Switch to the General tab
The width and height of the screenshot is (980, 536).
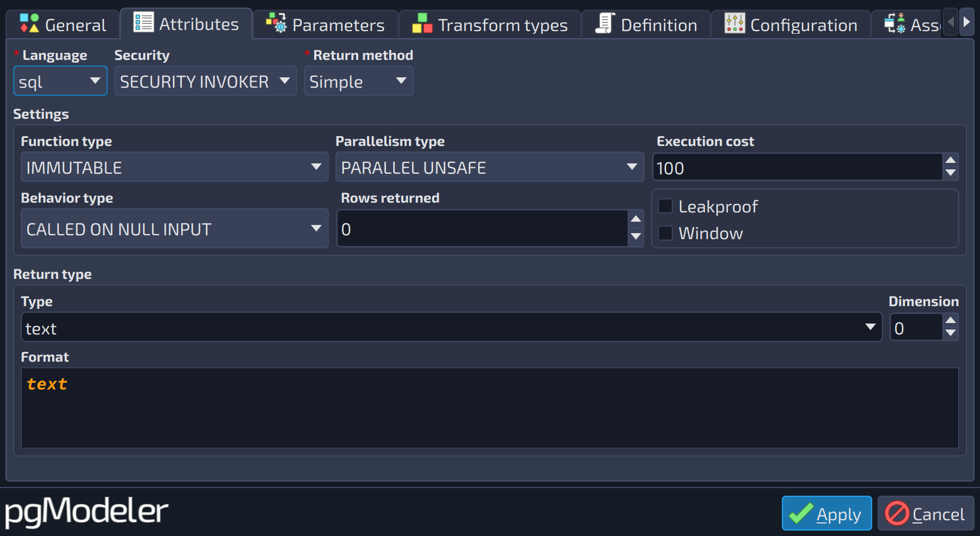pyautogui.click(x=63, y=25)
